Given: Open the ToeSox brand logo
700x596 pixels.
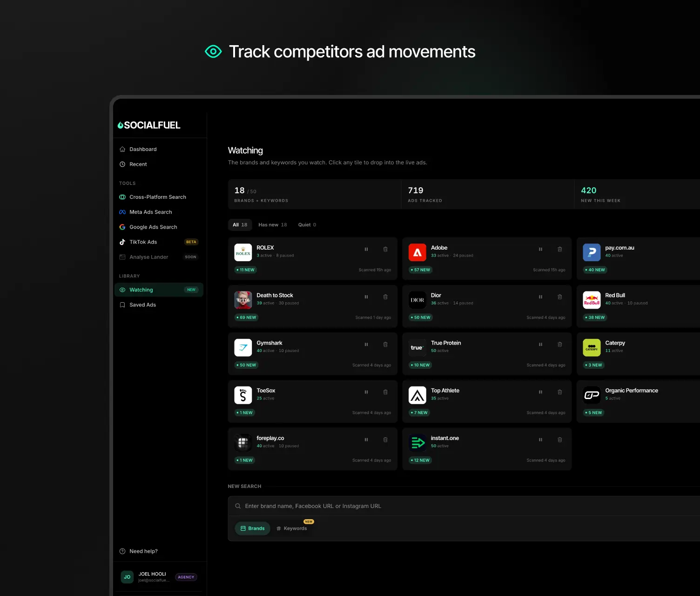Looking at the screenshot, I should (243, 395).
